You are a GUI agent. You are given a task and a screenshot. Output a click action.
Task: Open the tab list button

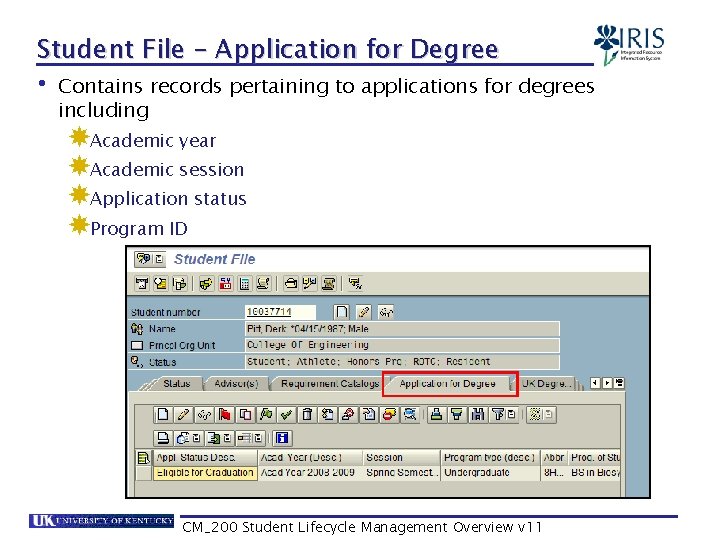coord(619,382)
